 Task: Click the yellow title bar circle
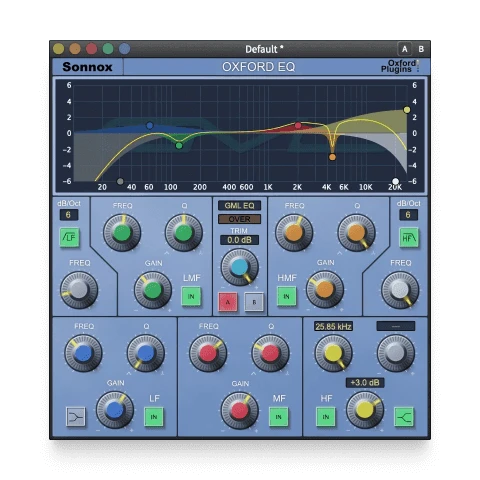click(x=59, y=49)
